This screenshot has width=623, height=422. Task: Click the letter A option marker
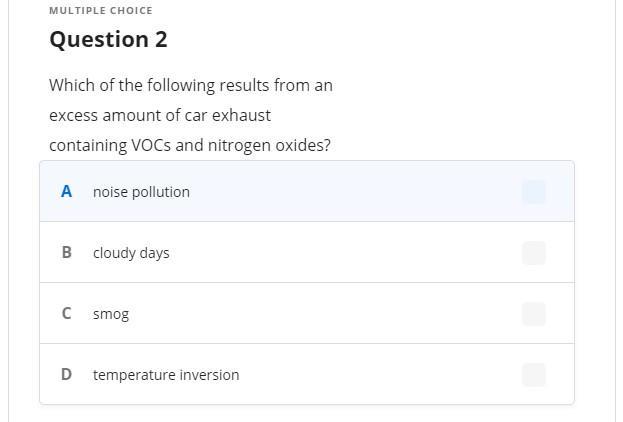point(66,192)
